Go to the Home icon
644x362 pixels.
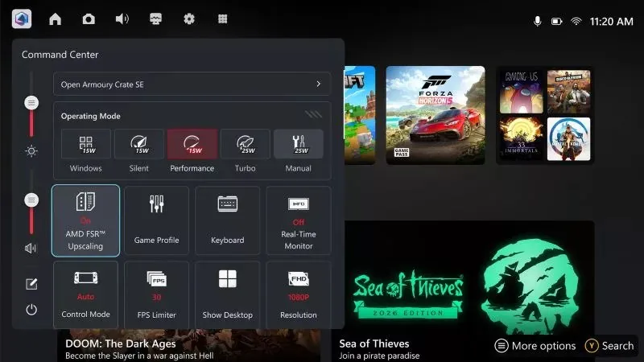(x=55, y=19)
